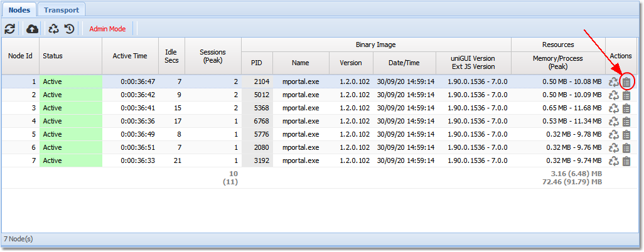644x252 pixels.
Task: Switch to the Transport tab
Action: click(61, 10)
